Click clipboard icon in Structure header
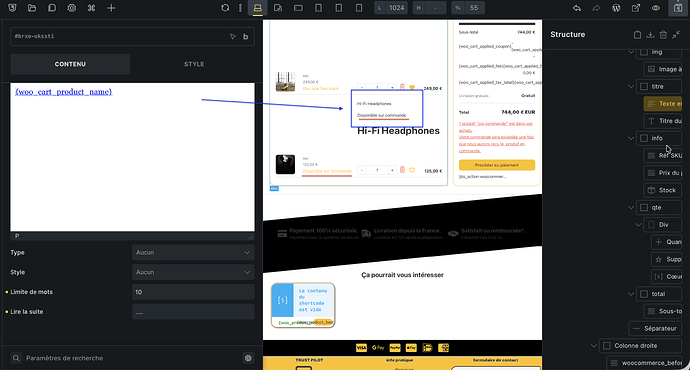This screenshot has height=370, width=690. point(637,35)
